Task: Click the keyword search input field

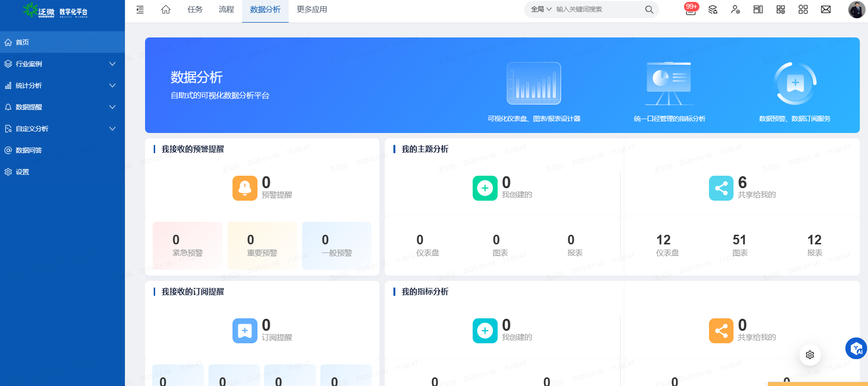Action: pos(598,10)
